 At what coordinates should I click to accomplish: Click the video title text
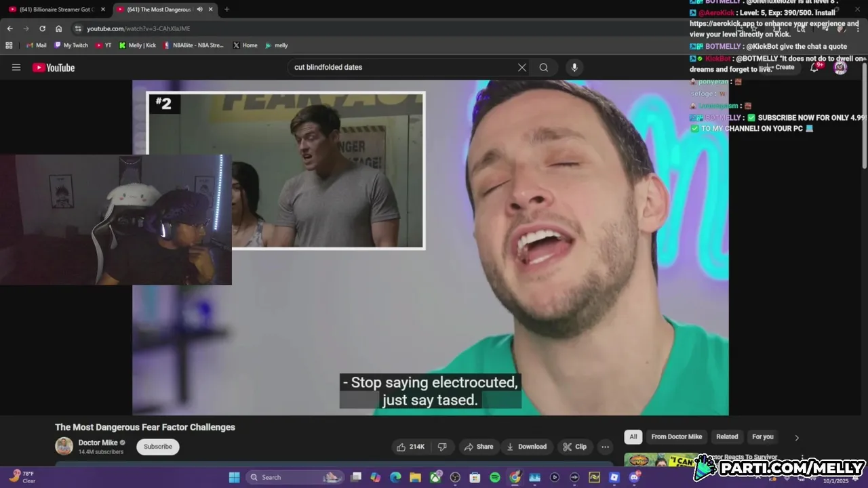point(145,427)
